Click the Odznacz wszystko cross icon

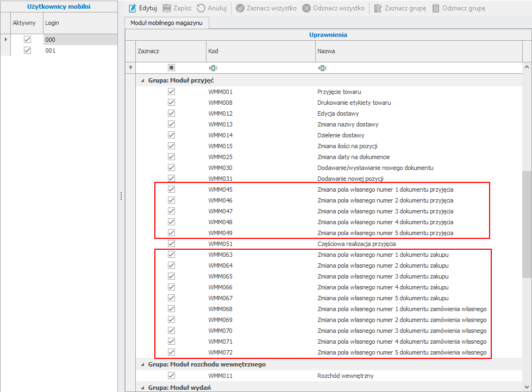pos(306,8)
